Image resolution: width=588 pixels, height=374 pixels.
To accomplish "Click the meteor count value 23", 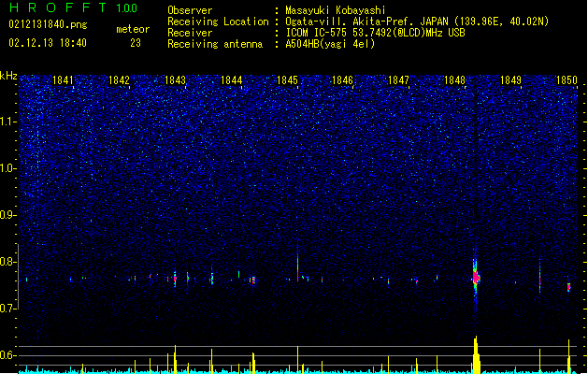I will coord(136,43).
